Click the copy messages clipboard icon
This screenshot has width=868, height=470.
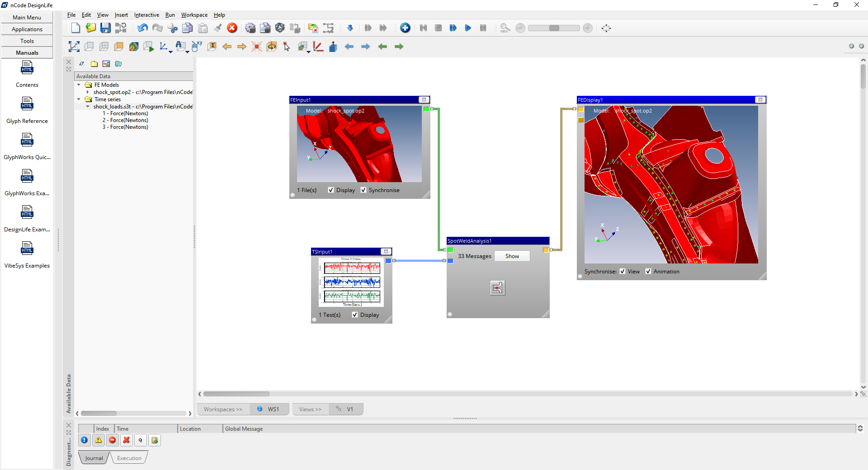[x=155, y=440]
